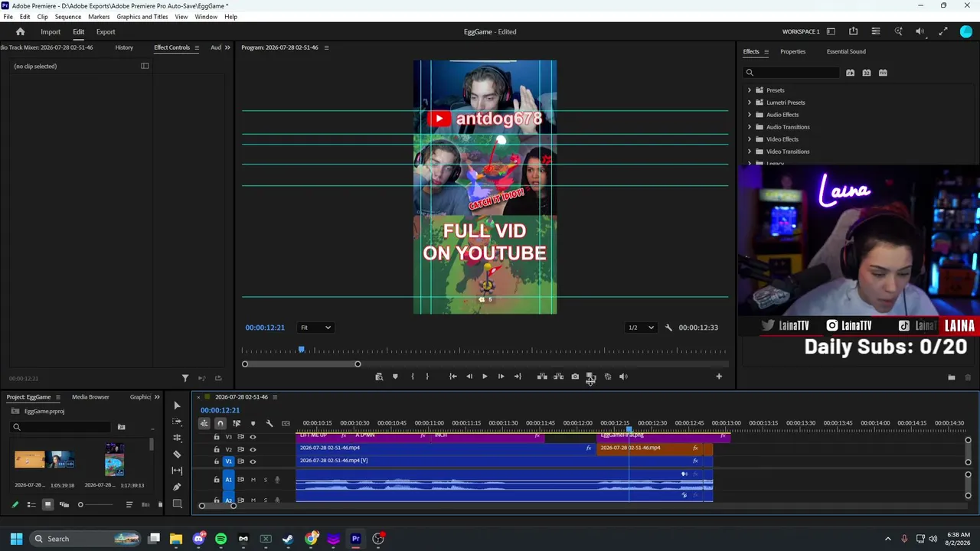Step back one frame
Viewport: 980px width, 551px height.
pos(469,377)
